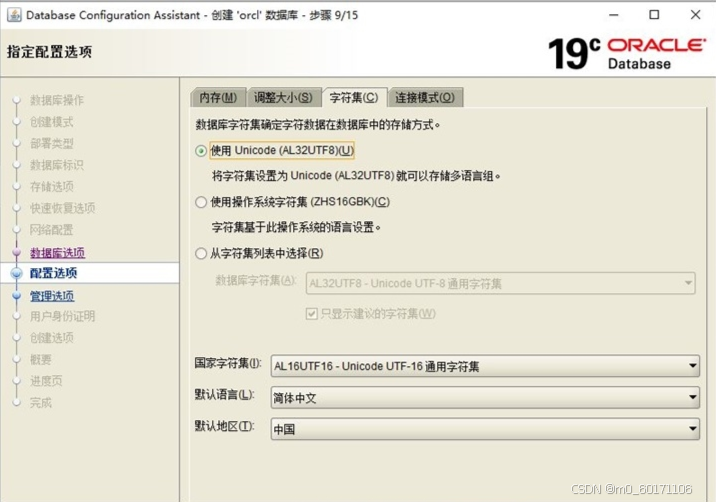Click the Oracle 19c Database logo

(627, 53)
